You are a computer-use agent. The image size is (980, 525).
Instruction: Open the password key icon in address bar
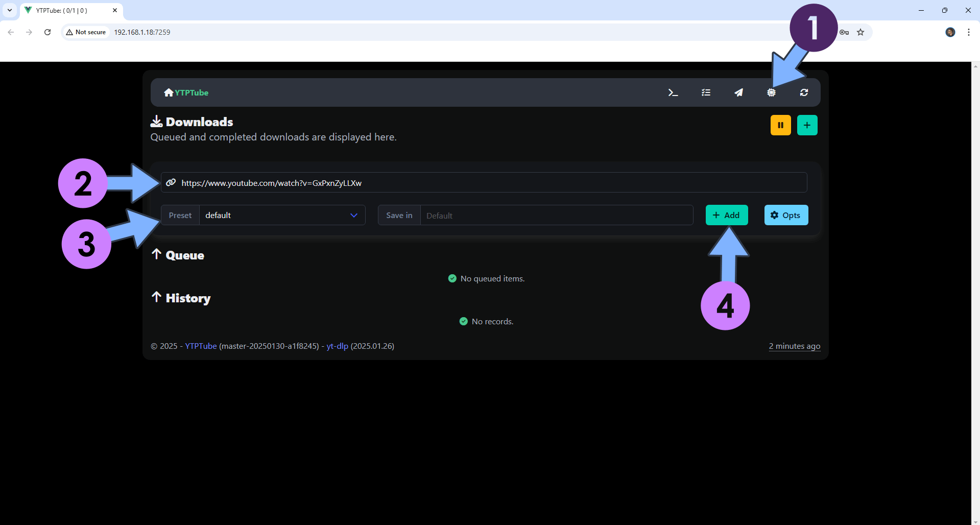(x=844, y=32)
